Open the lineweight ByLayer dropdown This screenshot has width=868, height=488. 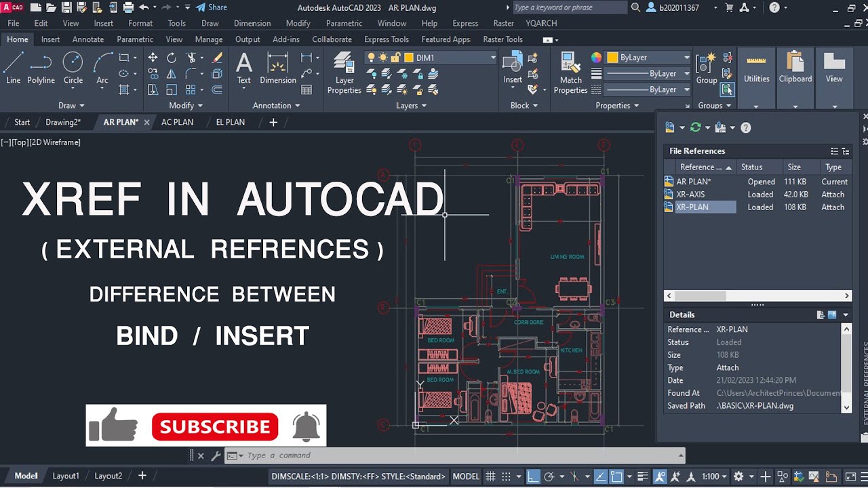tap(648, 74)
